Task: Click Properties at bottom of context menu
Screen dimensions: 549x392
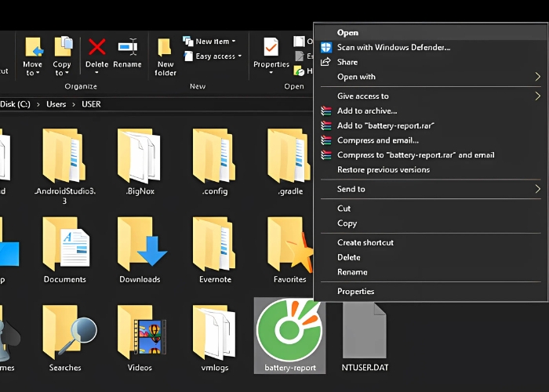Action: 356,292
